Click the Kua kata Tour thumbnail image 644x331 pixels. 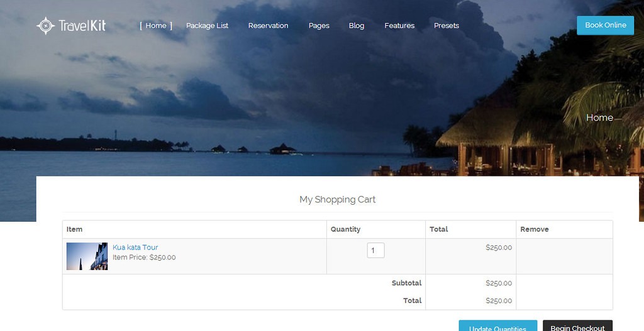point(87,256)
